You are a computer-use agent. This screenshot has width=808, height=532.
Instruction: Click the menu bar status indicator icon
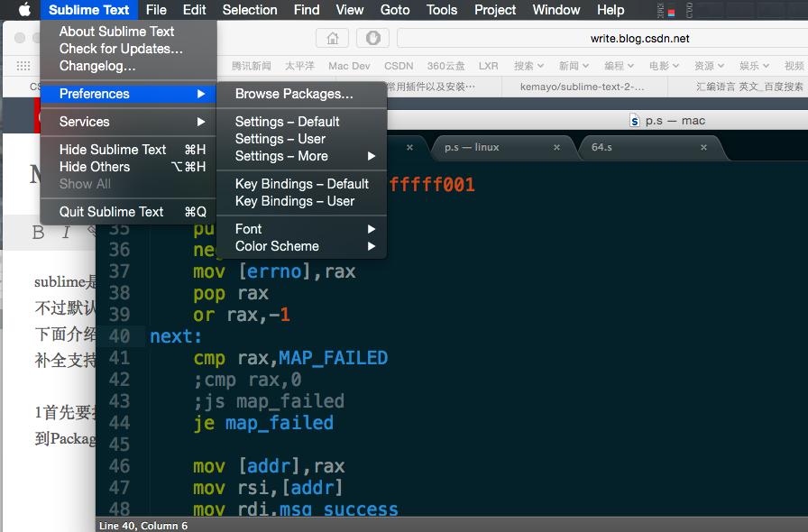666,10
